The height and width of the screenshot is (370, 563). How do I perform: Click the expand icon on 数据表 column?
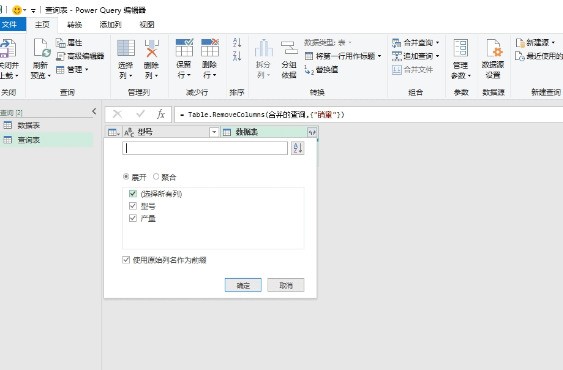[x=312, y=132]
